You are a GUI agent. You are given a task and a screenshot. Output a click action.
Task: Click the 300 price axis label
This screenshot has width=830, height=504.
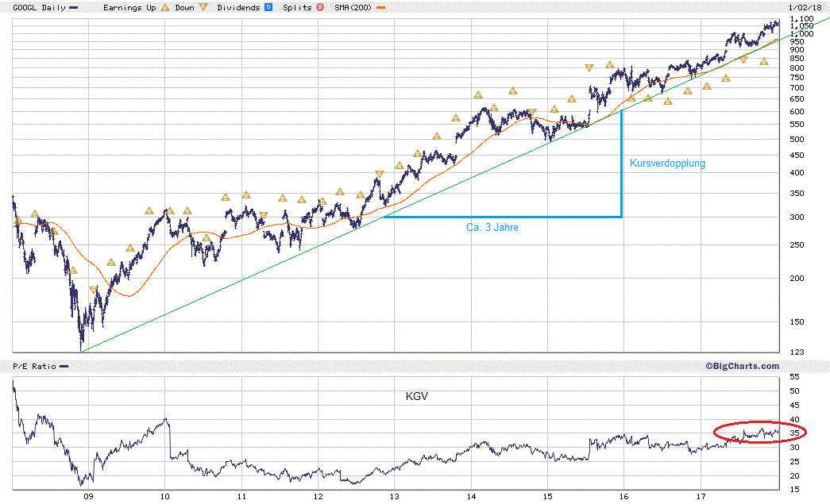tap(797, 217)
